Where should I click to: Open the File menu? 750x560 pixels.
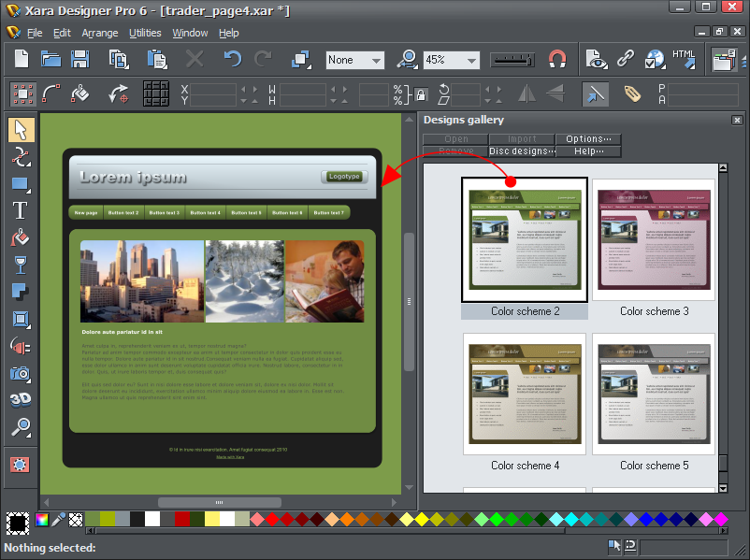pos(35,33)
